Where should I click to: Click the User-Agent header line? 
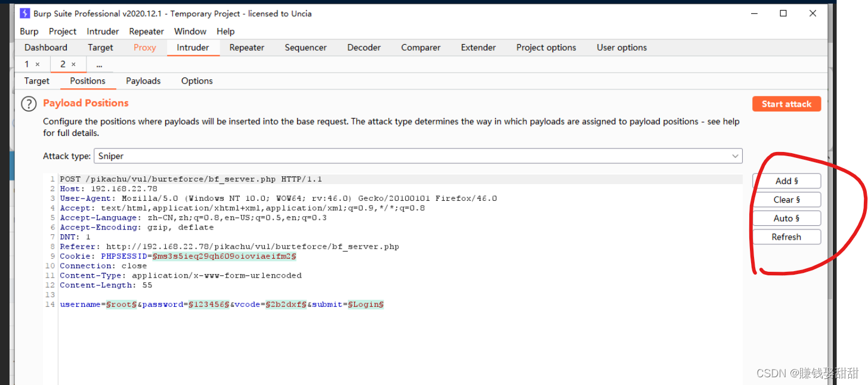(278, 198)
